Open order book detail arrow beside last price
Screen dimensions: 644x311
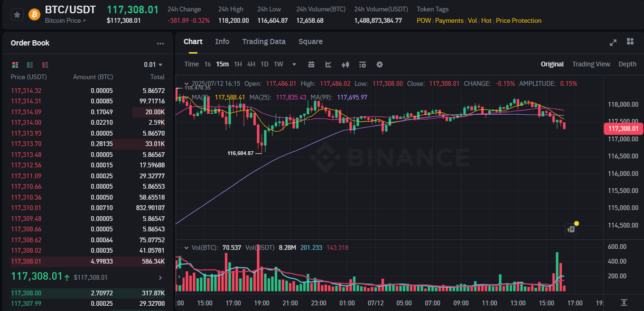coord(160,278)
